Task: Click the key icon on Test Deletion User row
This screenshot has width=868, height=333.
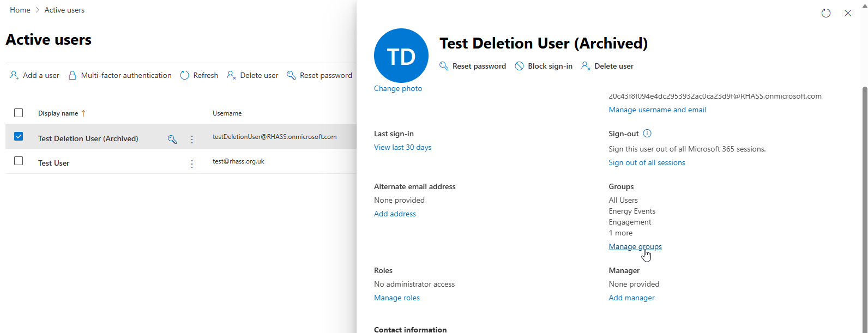Action: tap(172, 139)
